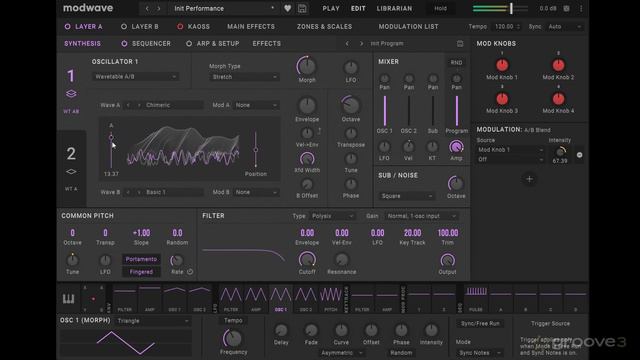Click the settings icon next to 0.0 dB

[x=567, y=9]
